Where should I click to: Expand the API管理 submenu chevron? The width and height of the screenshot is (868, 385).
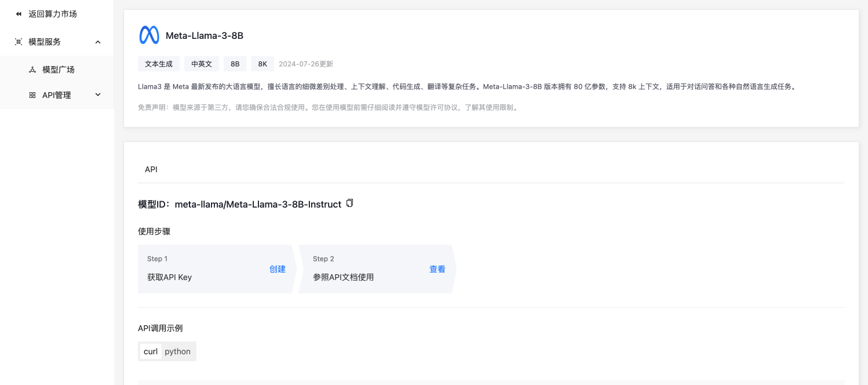coord(98,95)
